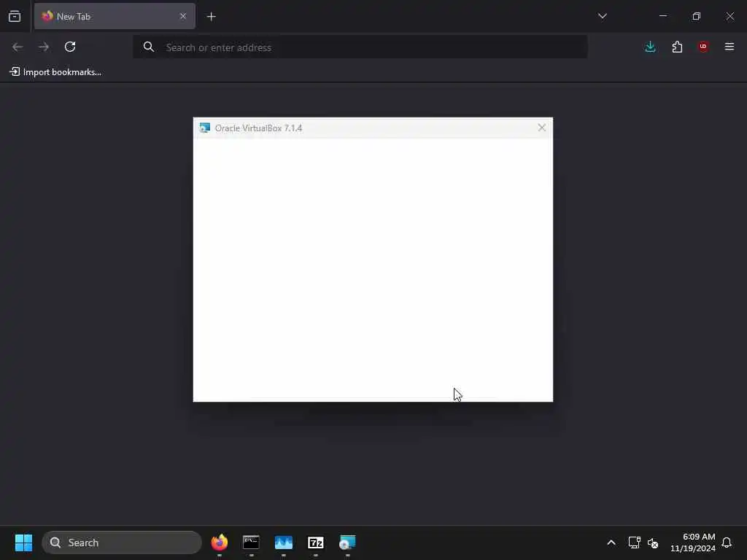The image size is (747, 560).
Task: Go back one page in browser
Action: pos(18,47)
